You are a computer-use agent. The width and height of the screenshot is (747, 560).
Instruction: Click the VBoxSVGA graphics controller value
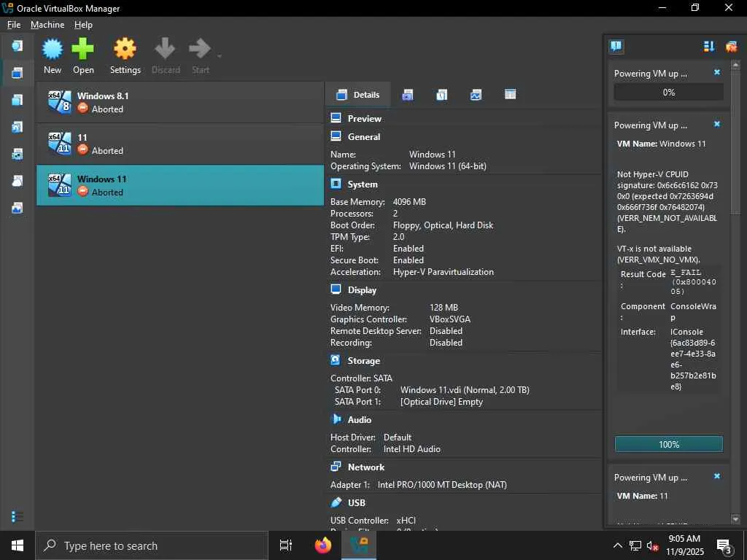(x=449, y=319)
